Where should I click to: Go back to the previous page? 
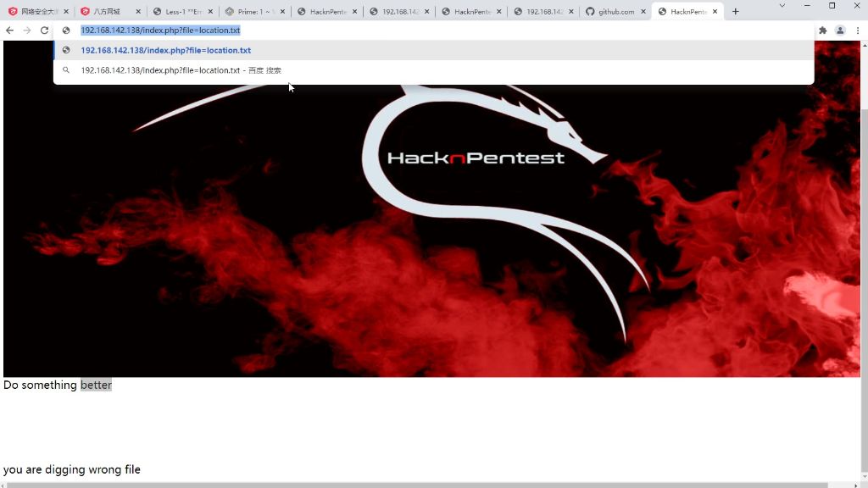pos(9,30)
